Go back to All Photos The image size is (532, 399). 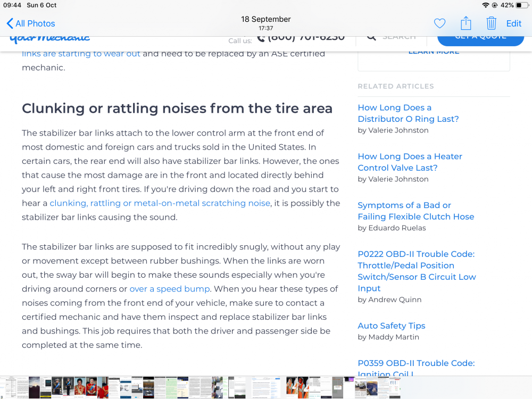point(30,23)
